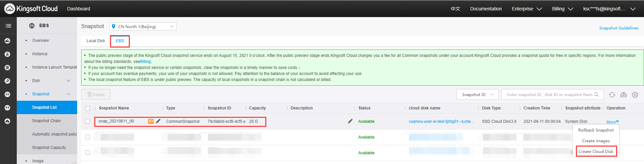Open the xuanwu-user-io-test-tjzhg01 disk link
Image resolution: width=644 pixels, height=164 pixels.
coord(441,121)
